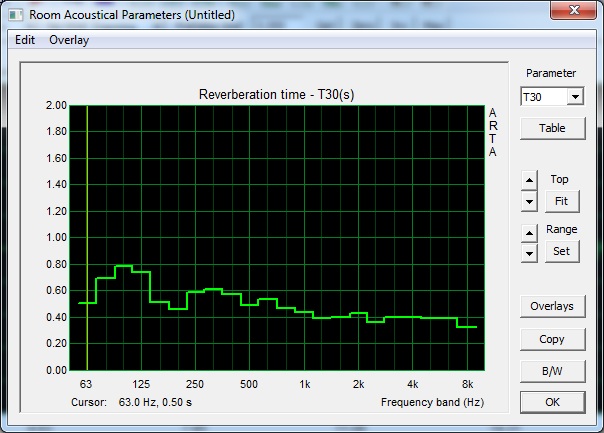This screenshot has width=604, height=433.
Task: Copy the graph with Copy button
Action: 552,339
